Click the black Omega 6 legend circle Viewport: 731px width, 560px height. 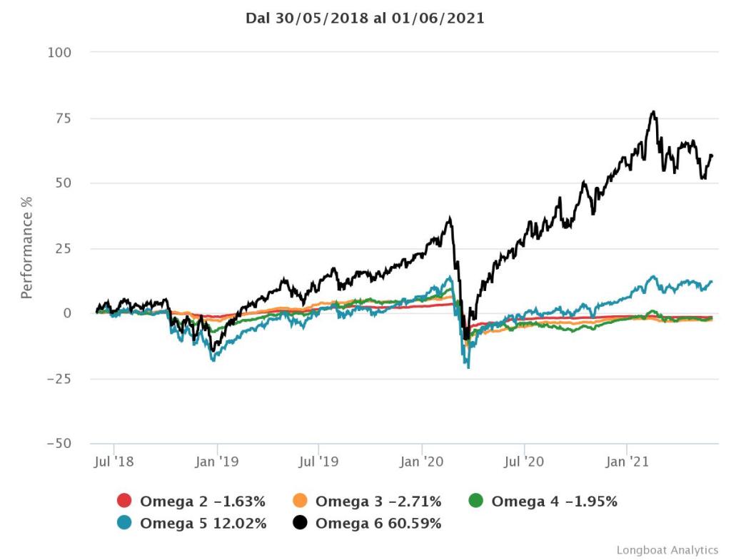(x=300, y=523)
